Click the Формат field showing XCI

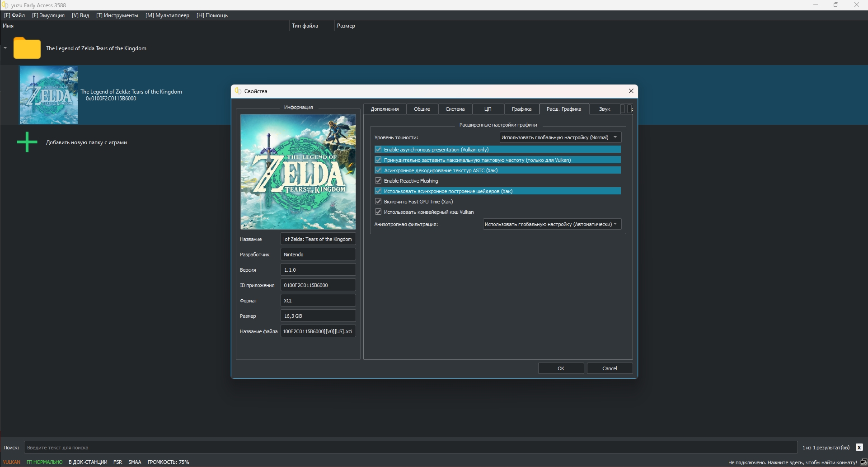click(318, 300)
